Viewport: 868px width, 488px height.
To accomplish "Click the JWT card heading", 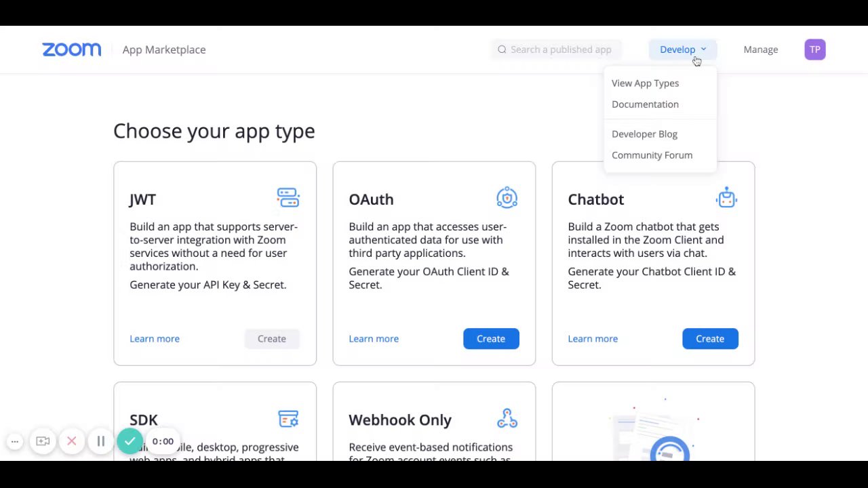I will 142,199.
